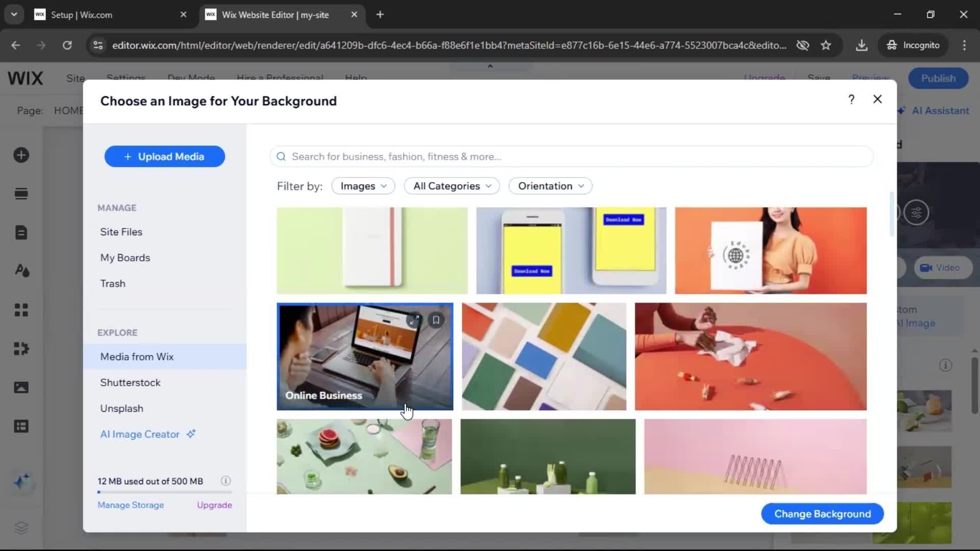
Task: Click the help question mark icon
Action: coord(851,99)
